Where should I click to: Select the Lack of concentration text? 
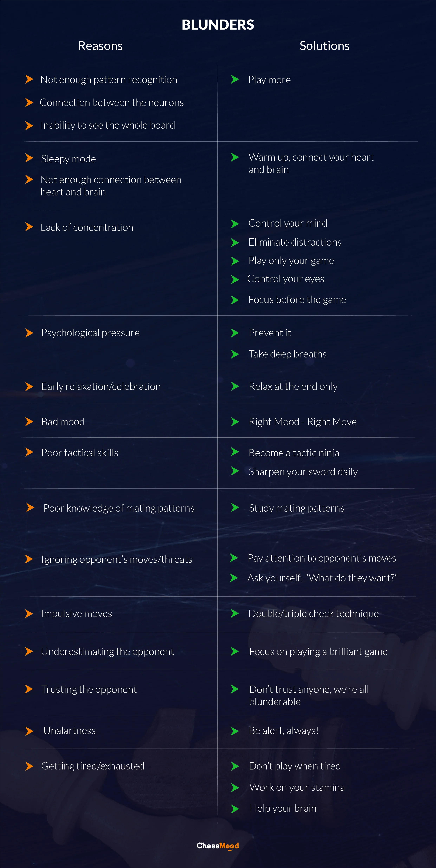click(87, 227)
